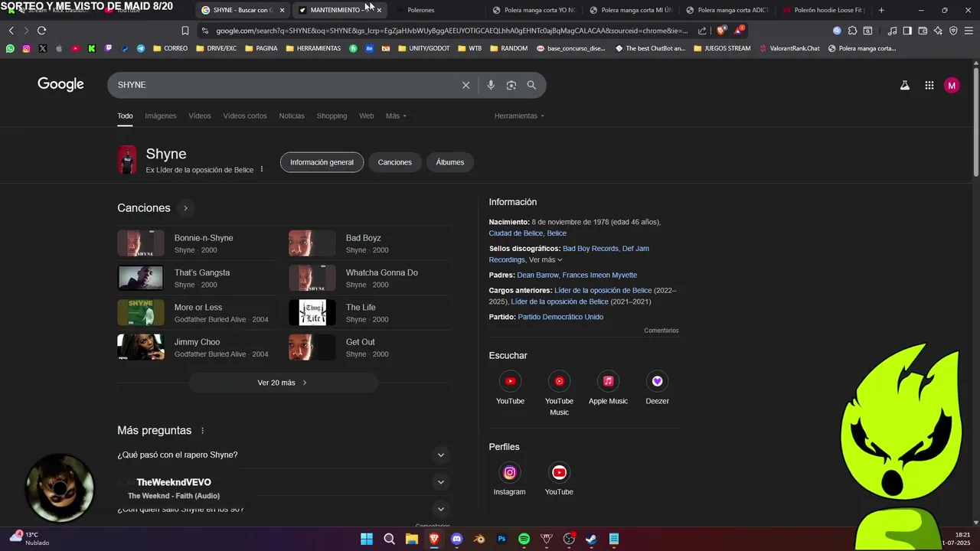Reload the page
Screen dimensions: 980x551
41,31
